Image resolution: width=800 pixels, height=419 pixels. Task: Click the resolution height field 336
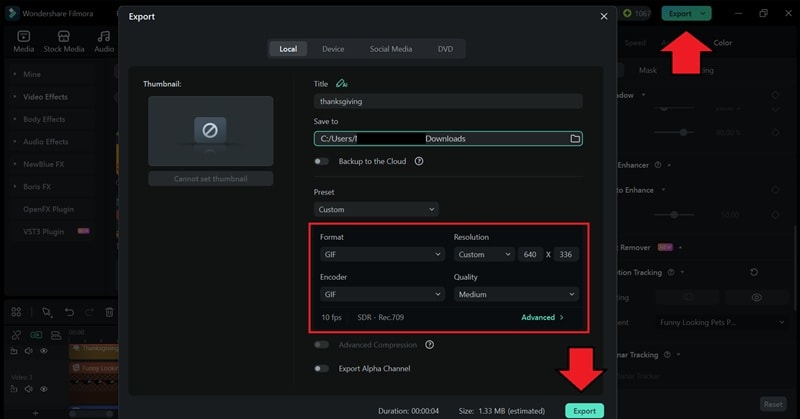point(565,254)
